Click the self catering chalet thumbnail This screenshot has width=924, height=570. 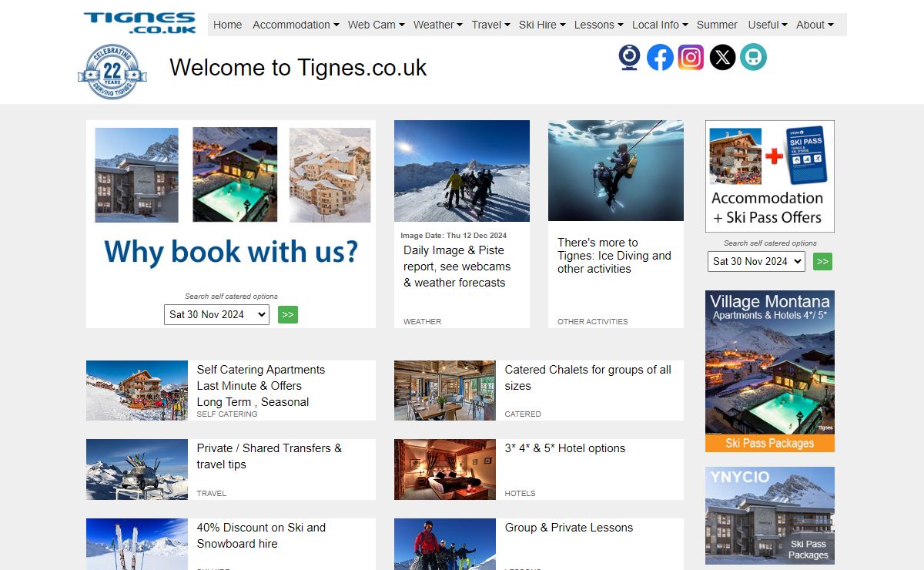click(x=137, y=391)
